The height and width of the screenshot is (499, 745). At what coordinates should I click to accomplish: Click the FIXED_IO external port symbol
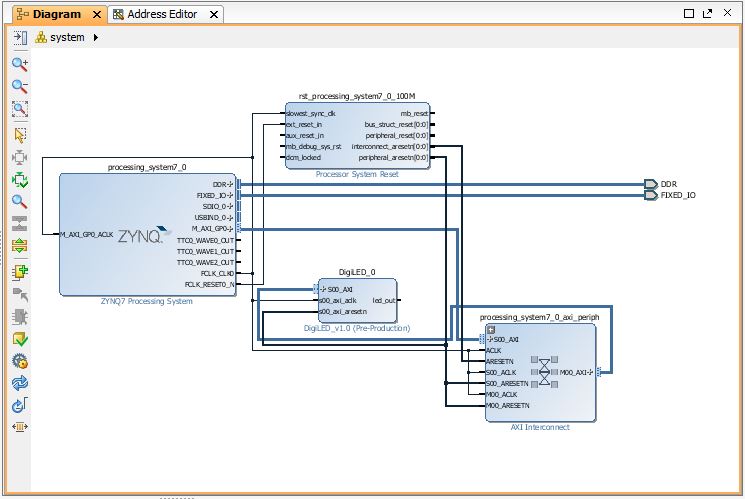(650, 195)
